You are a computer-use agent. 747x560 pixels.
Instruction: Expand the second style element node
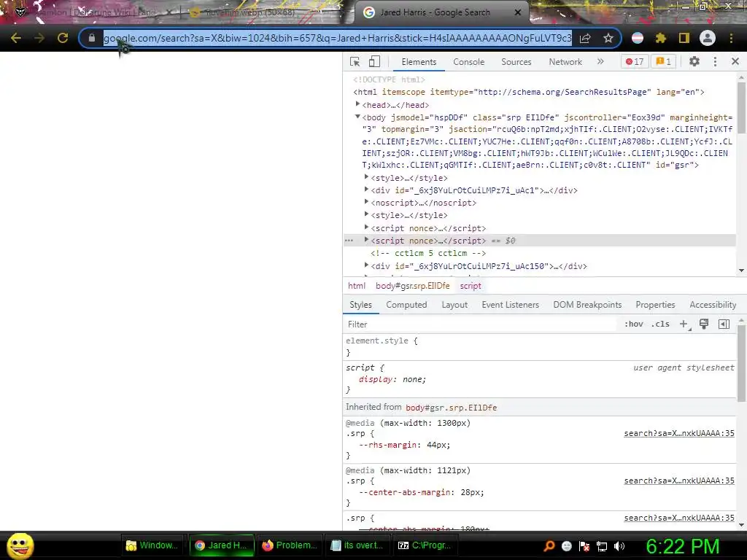[366, 214]
